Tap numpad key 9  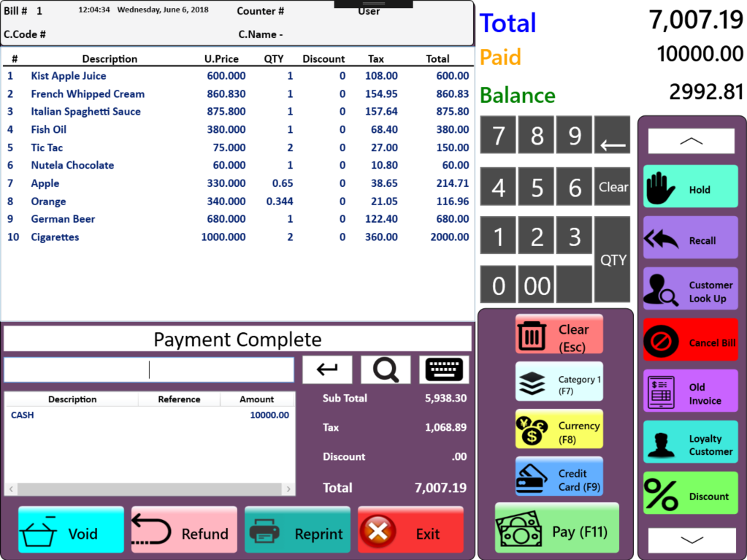[x=574, y=135]
